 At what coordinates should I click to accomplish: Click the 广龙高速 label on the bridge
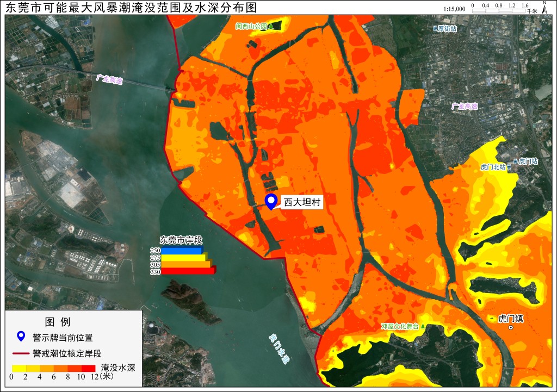click(x=109, y=79)
